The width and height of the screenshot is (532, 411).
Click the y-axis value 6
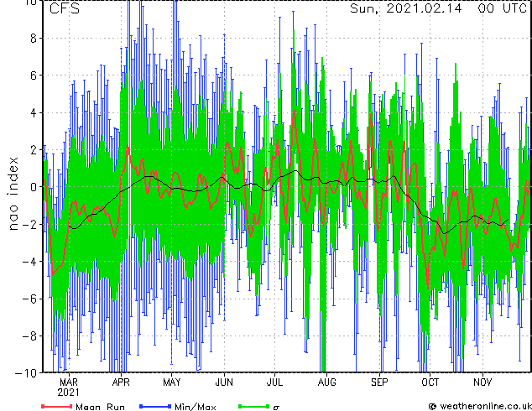point(34,75)
